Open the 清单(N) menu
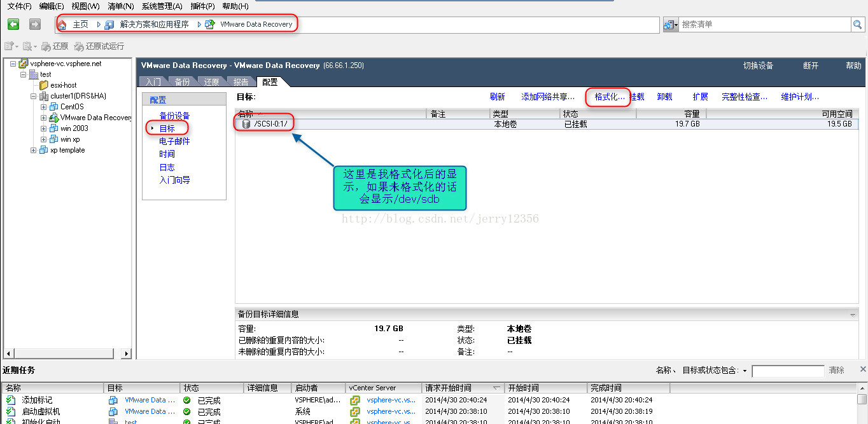The height and width of the screenshot is (424, 868). click(121, 6)
